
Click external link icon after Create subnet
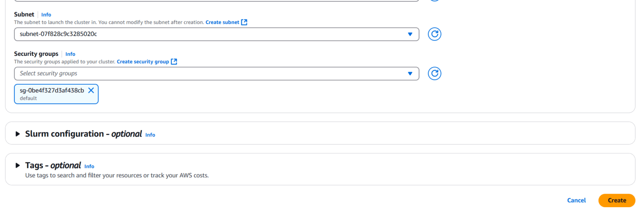[244, 22]
